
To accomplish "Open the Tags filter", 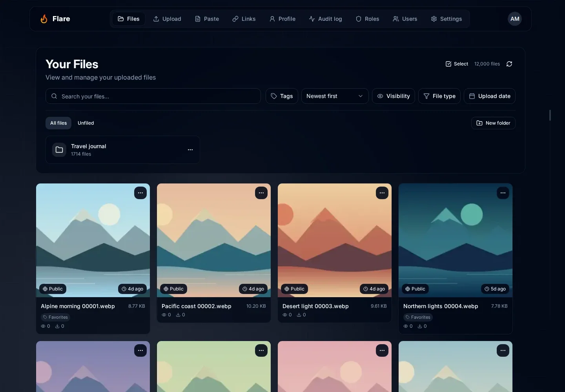I will coord(282,96).
